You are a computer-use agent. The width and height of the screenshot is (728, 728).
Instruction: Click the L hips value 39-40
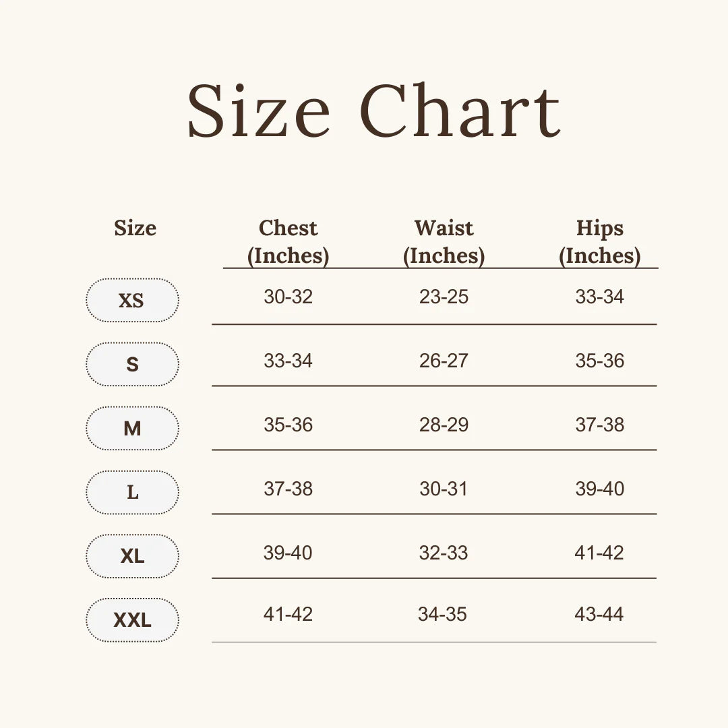pyautogui.click(x=599, y=489)
